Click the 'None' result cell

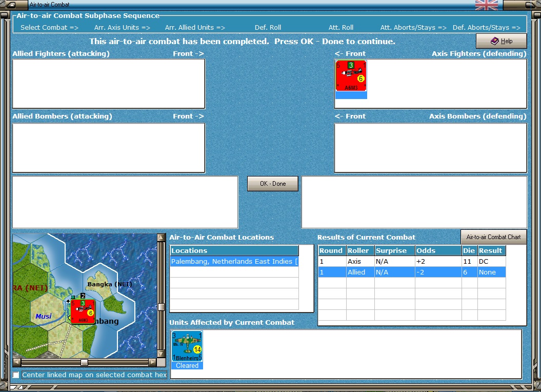(492, 272)
